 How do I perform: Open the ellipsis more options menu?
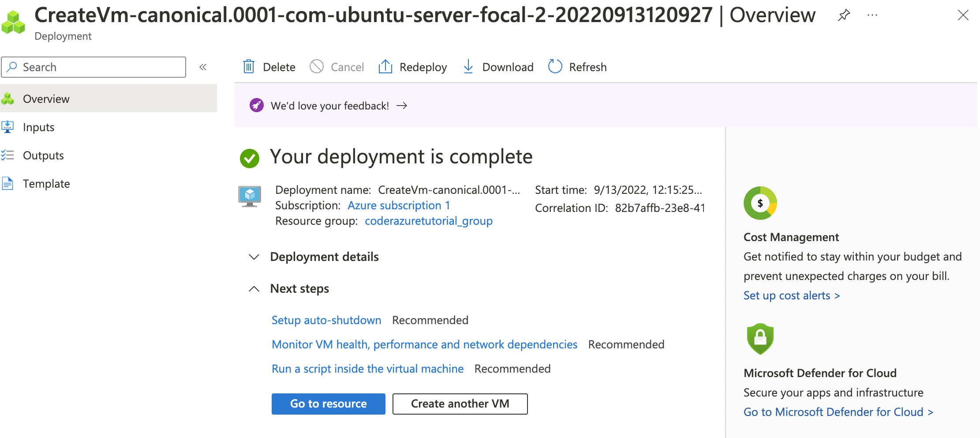pyautogui.click(x=872, y=15)
